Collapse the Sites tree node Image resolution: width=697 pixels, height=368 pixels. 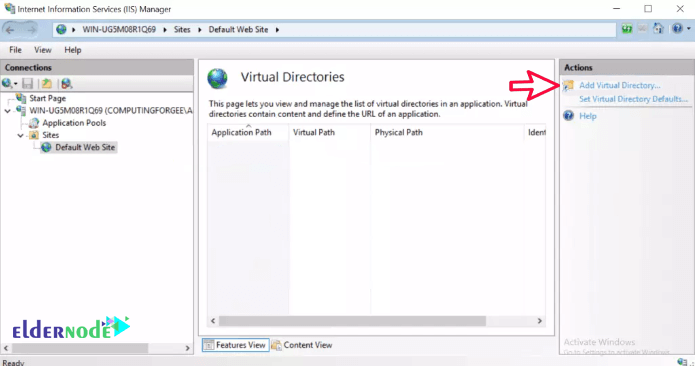20,136
